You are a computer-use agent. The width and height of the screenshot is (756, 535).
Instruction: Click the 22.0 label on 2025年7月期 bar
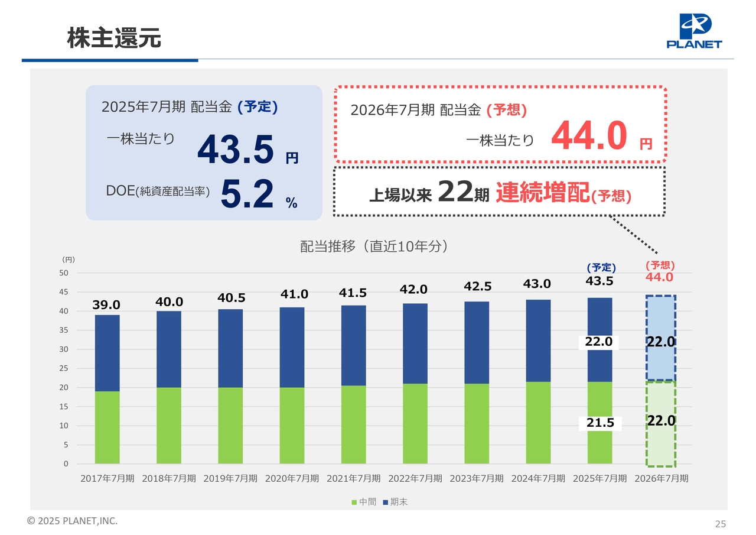598,342
